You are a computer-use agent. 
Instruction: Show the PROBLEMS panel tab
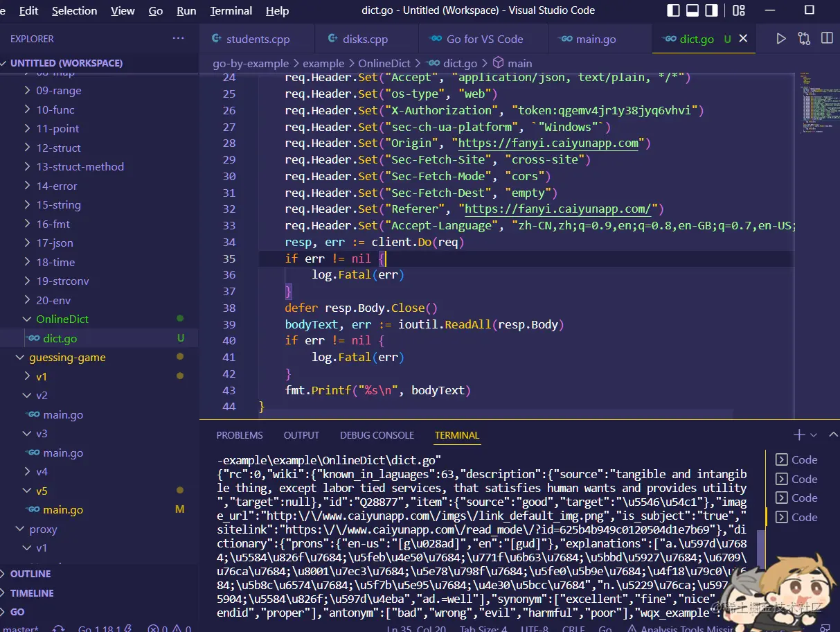pyautogui.click(x=240, y=435)
